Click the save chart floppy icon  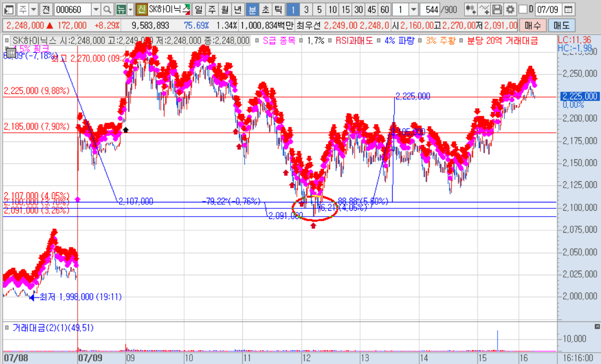tap(497, 9)
